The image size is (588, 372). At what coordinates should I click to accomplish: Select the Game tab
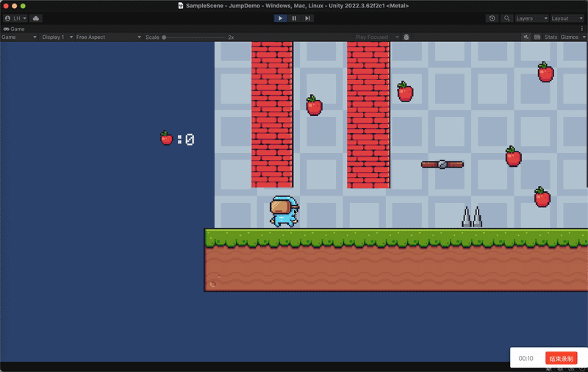coord(15,29)
